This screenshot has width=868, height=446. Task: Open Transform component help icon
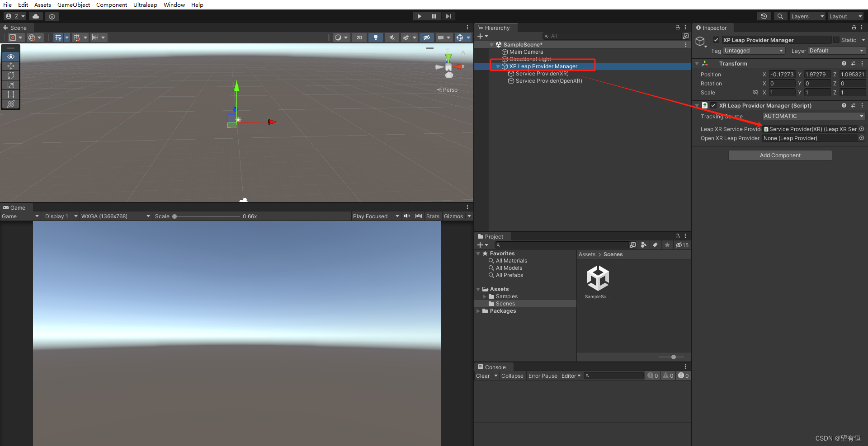pyautogui.click(x=844, y=64)
